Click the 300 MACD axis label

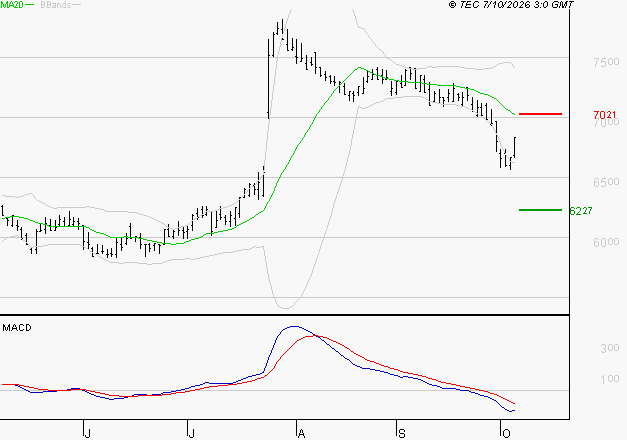click(610, 348)
